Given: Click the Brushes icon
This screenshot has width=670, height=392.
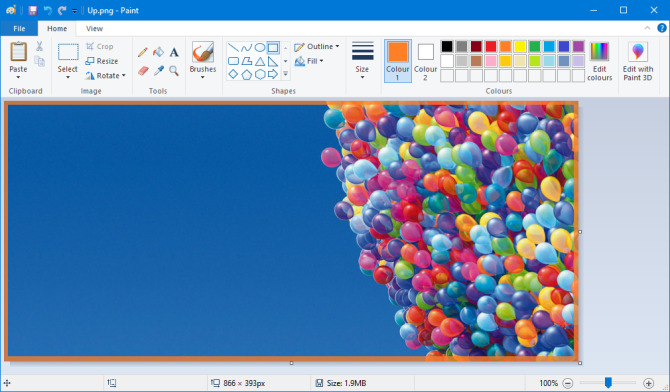Looking at the screenshot, I should 203,52.
